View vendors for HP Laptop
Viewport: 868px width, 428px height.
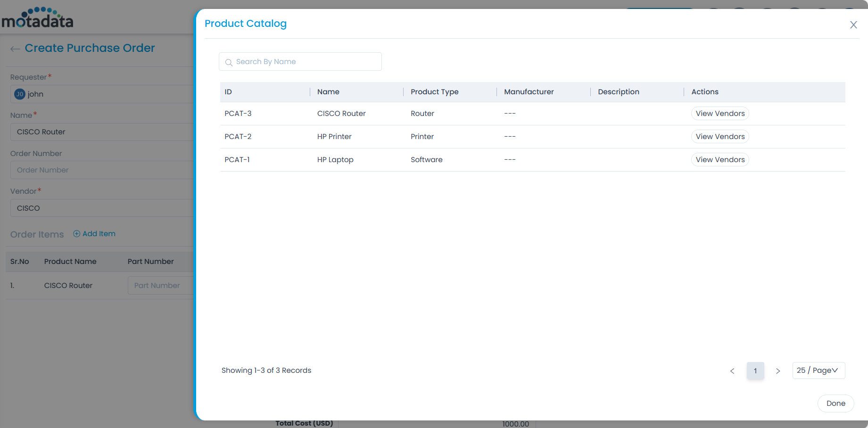719,160
